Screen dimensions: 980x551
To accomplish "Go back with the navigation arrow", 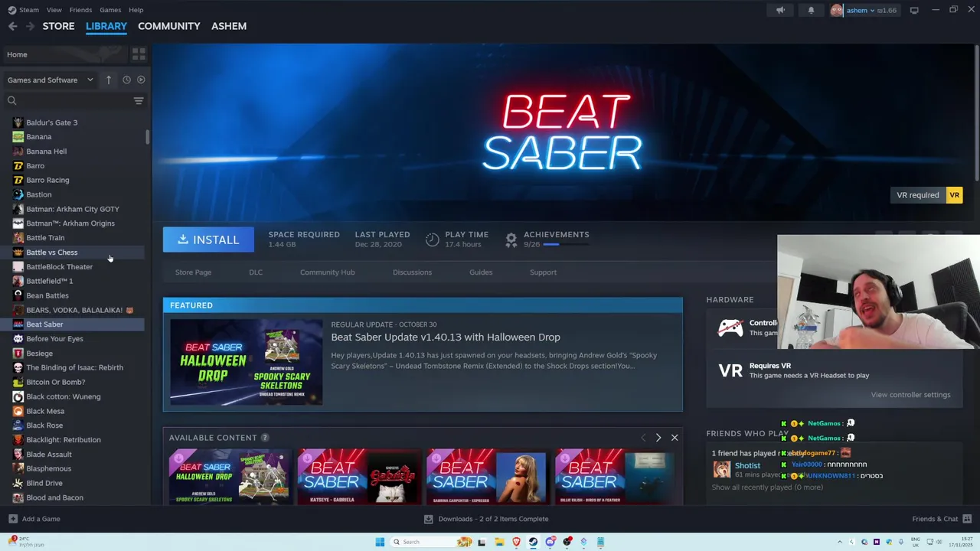I will [x=12, y=26].
